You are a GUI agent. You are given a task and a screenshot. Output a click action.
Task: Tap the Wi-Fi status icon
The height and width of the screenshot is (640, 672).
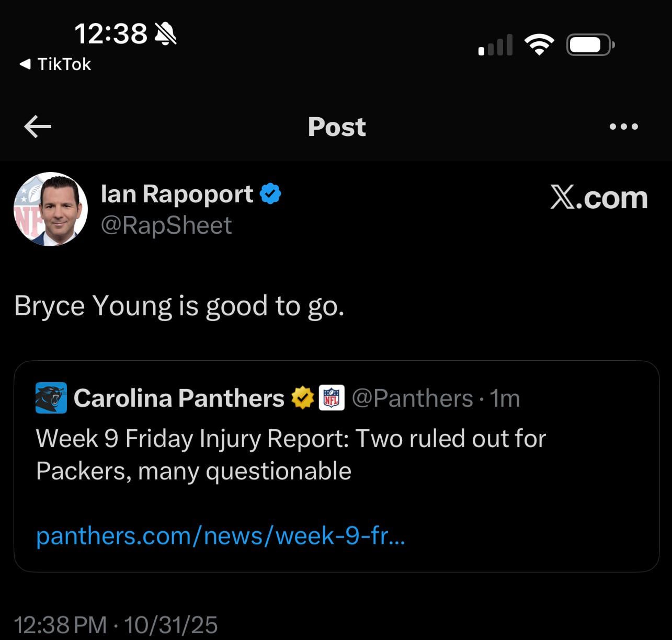point(539,45)
